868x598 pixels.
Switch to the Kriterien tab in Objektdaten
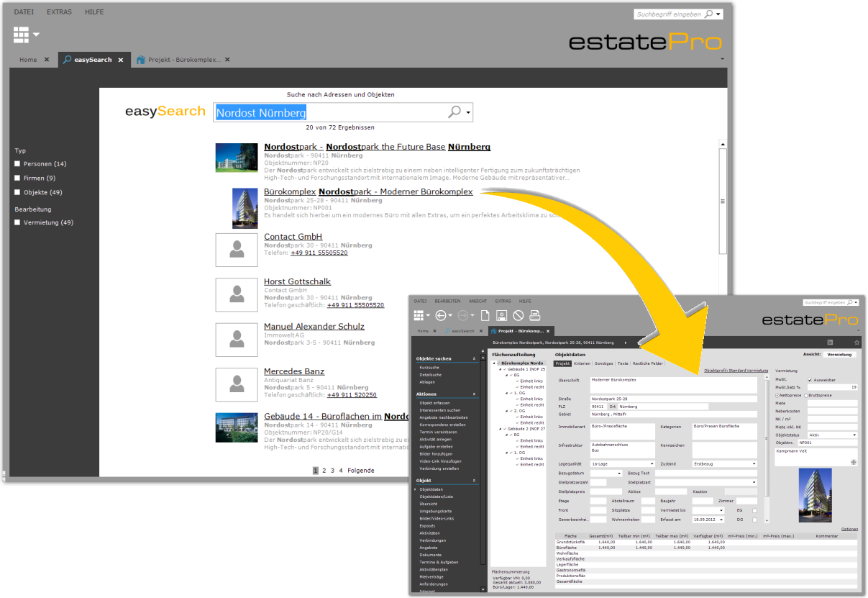pyautogui.click(x=582, y=363)
